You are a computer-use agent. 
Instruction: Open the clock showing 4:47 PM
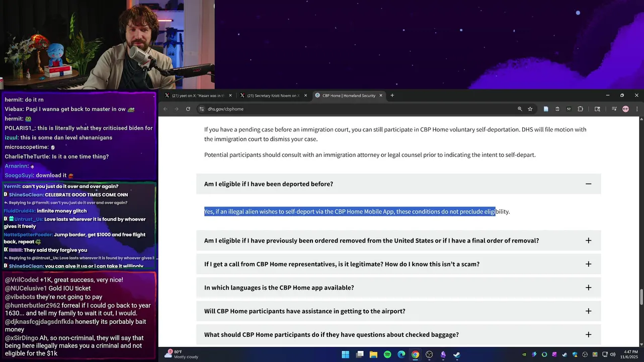(630, 354)
